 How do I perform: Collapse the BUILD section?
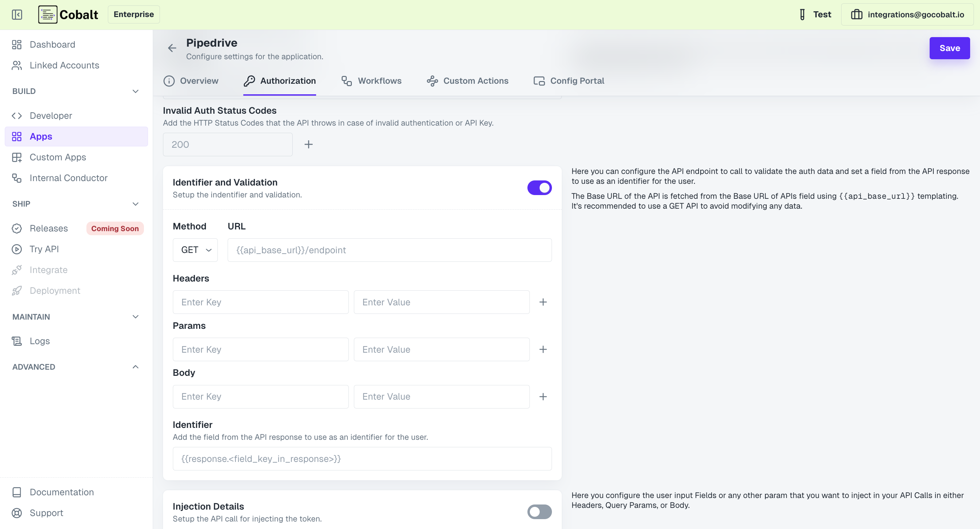point(135,91)
